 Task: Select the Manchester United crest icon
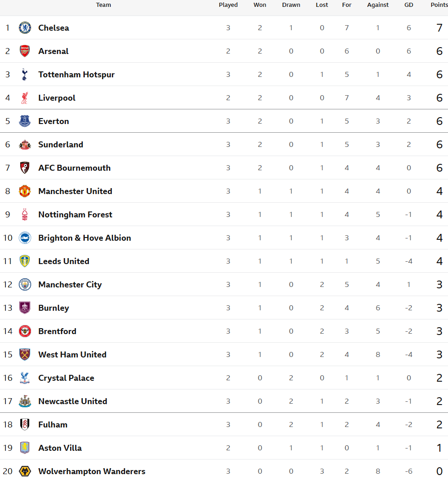(x=25, y=191)
